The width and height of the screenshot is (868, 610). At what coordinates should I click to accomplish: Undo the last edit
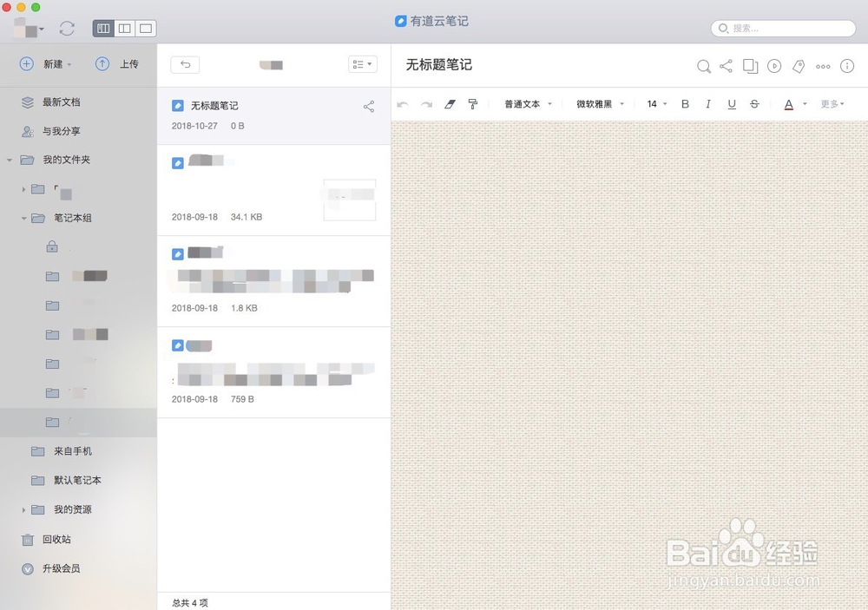pyautogui.click(x=402, y=103)
